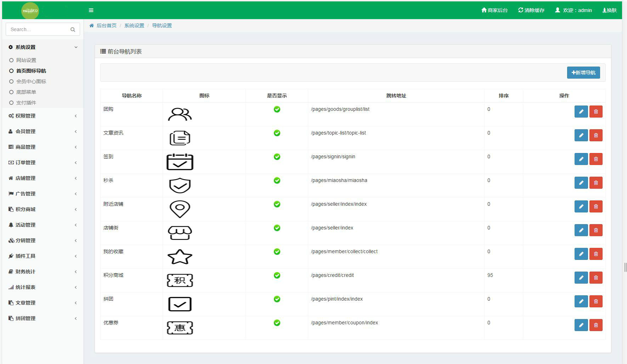Viewport: 627px width, 364px height.
Task: Click the 新增导航 button
Action: (583, 73)
